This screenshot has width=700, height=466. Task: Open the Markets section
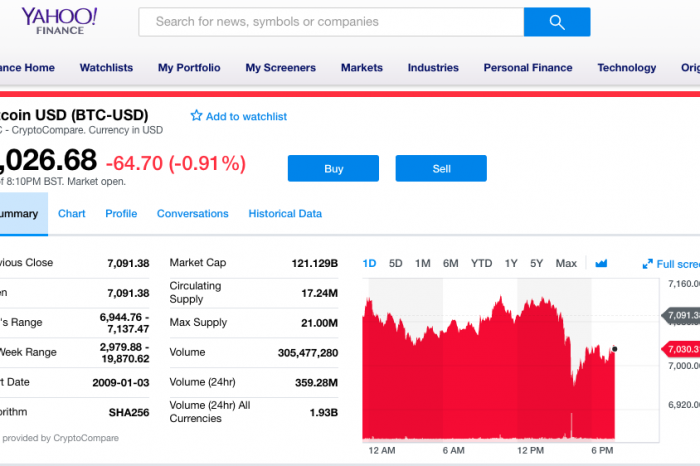tap(362, 67)
